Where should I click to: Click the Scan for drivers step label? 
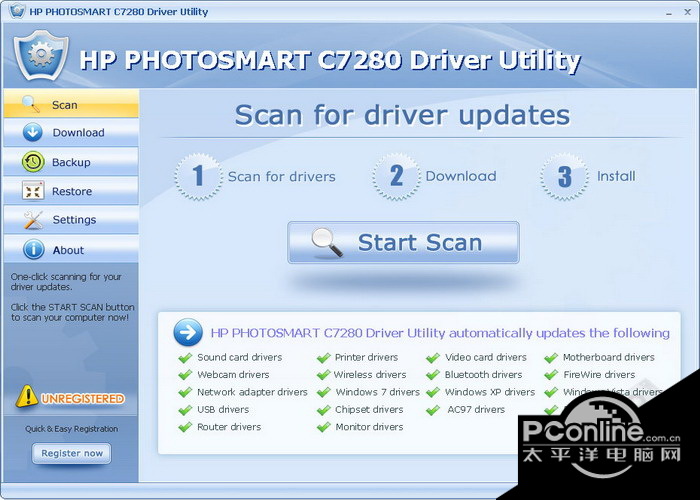(282, 177)
